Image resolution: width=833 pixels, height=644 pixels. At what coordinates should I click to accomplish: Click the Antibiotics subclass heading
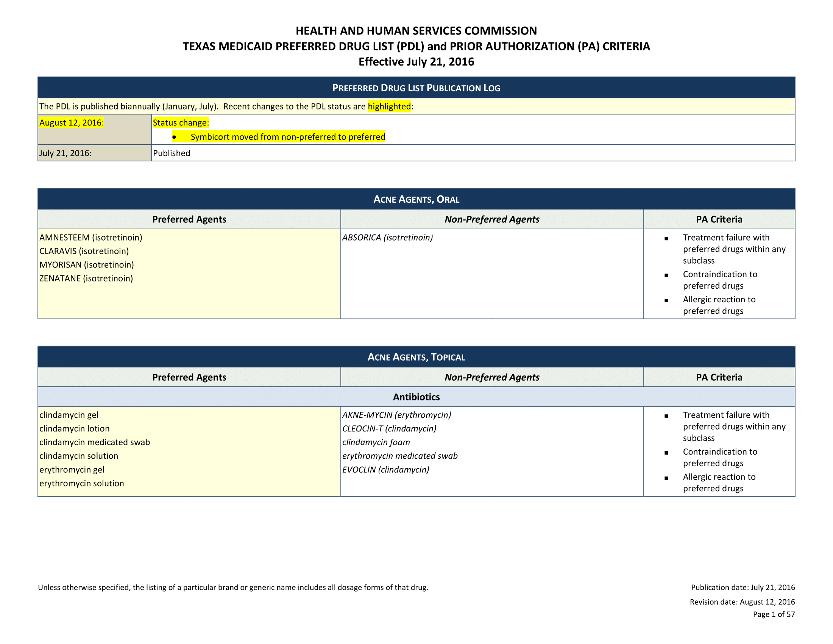tap(416, 397)
